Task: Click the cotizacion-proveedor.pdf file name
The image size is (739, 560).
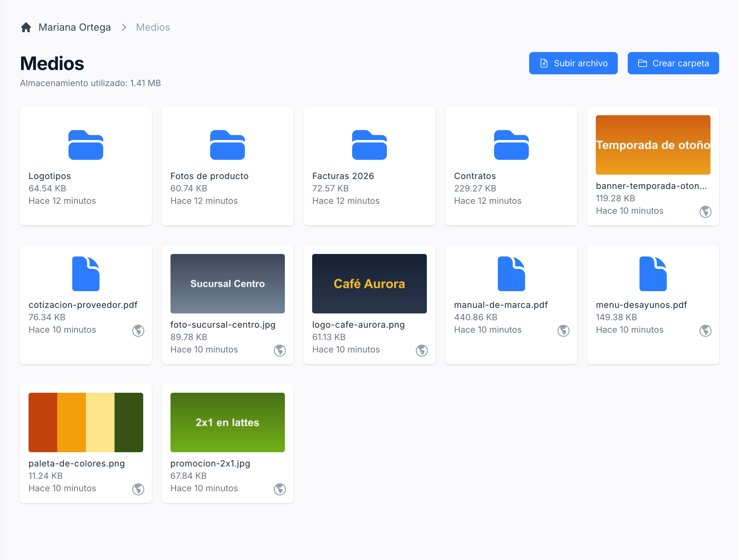Action: pos(83,305)
